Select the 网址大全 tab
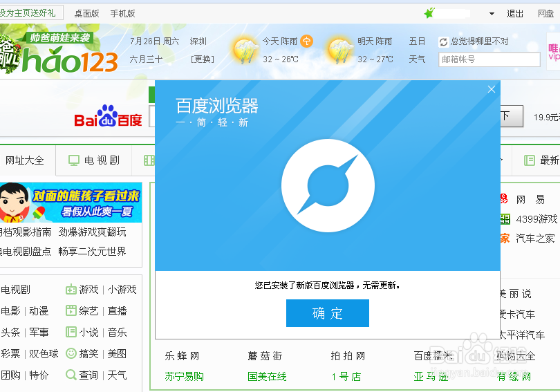Image resolution: width=560 pixels, height=392 pixels. coord(26,160)
